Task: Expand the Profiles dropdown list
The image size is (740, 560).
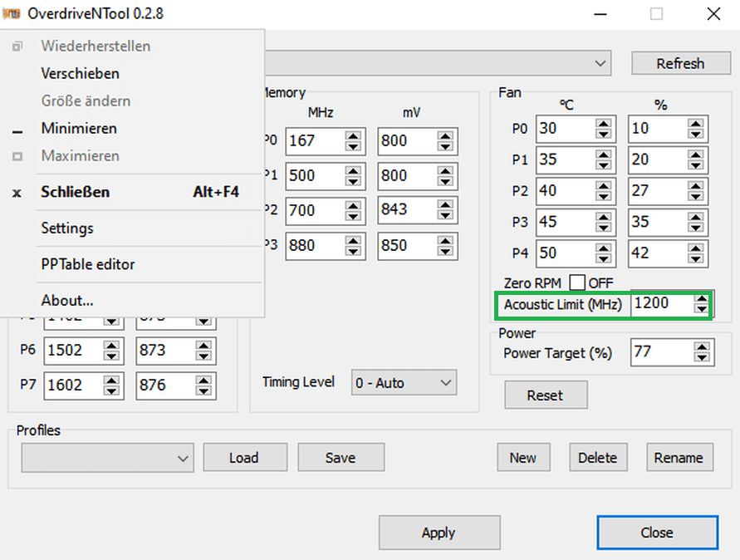Action: pos(108,458)
